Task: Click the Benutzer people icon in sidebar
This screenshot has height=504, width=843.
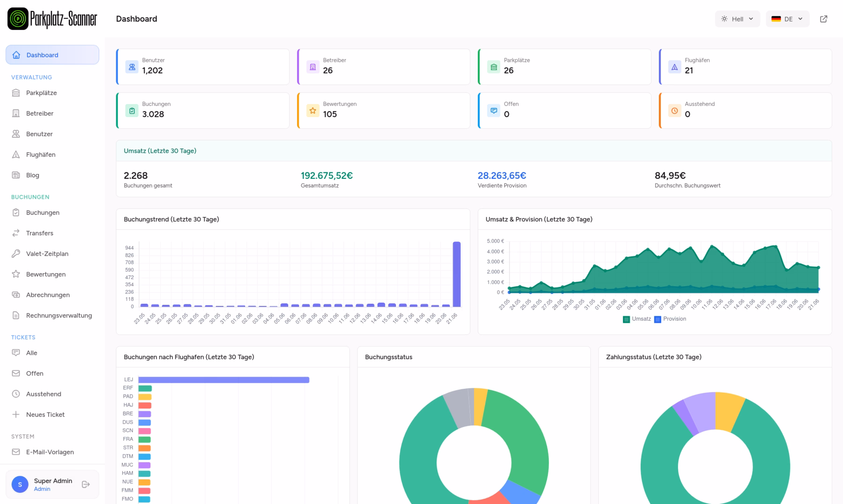Action: (16, 134)
